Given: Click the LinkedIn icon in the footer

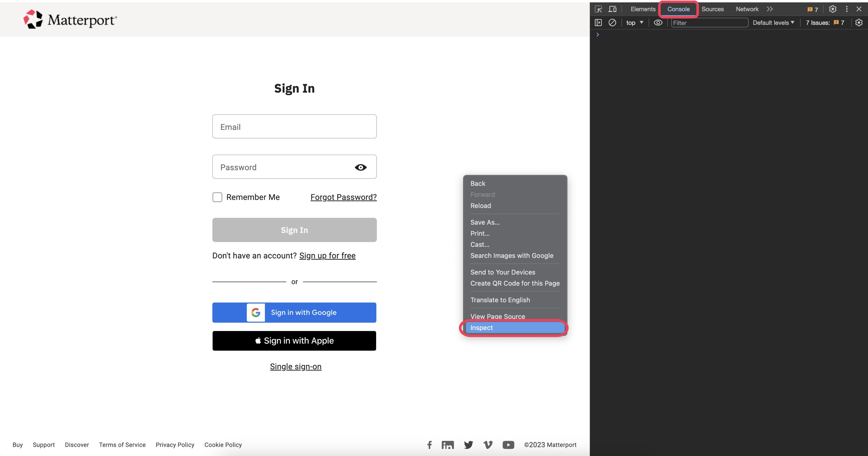Looking at the screenshot, I should [x=448, y=445].
